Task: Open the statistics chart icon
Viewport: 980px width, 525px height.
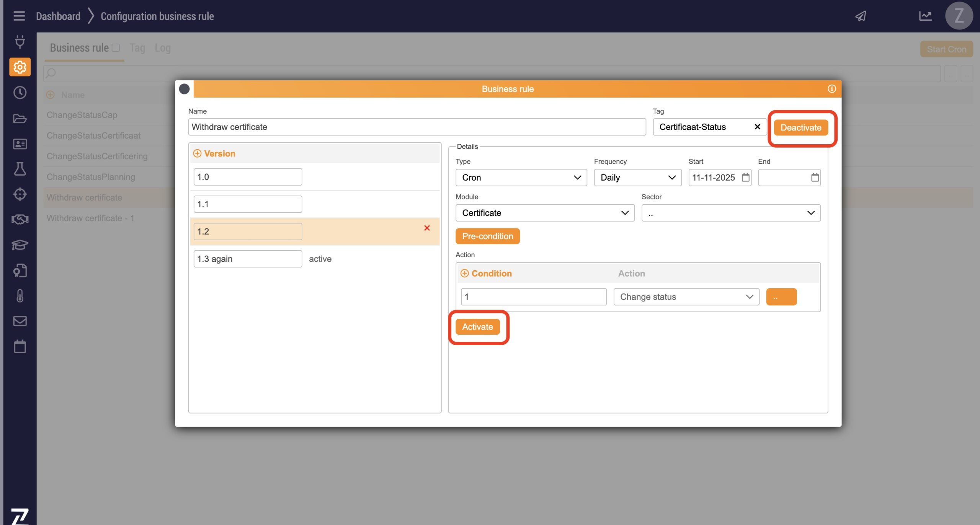Action: point(925,16)
